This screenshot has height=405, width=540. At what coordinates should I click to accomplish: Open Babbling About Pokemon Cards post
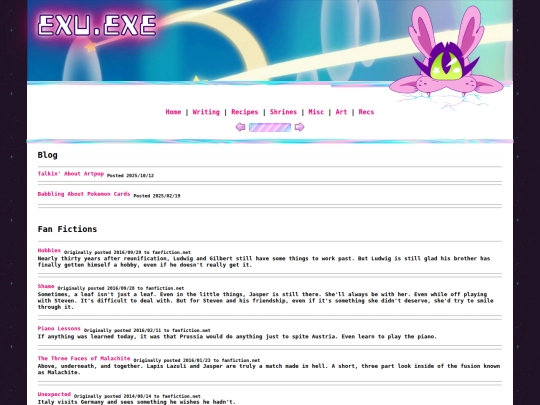pos(84,194)
